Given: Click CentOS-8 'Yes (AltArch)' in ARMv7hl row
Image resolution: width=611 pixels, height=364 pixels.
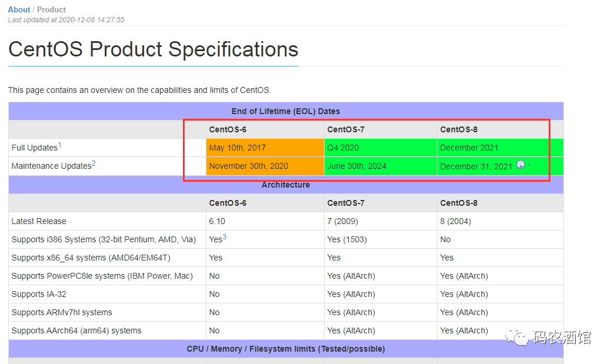Looking at the screenshot, I should tap(464, 313).
